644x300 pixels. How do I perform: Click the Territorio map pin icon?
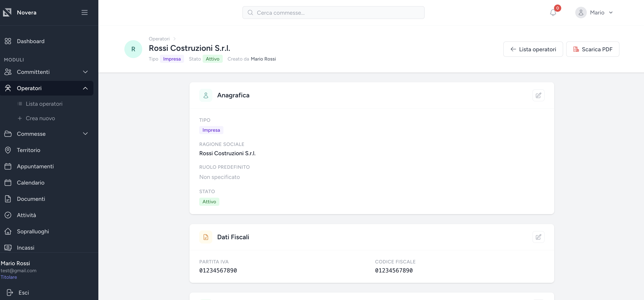coord(8,150)
